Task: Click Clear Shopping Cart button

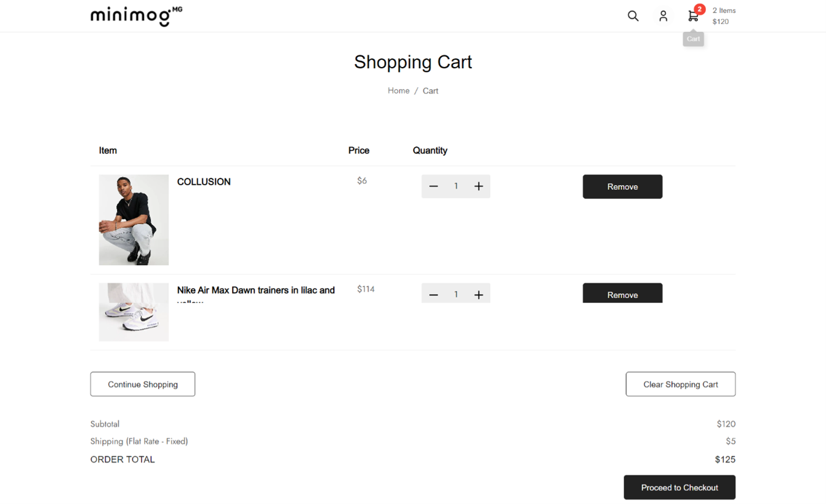Action: (x=681, y=384)
